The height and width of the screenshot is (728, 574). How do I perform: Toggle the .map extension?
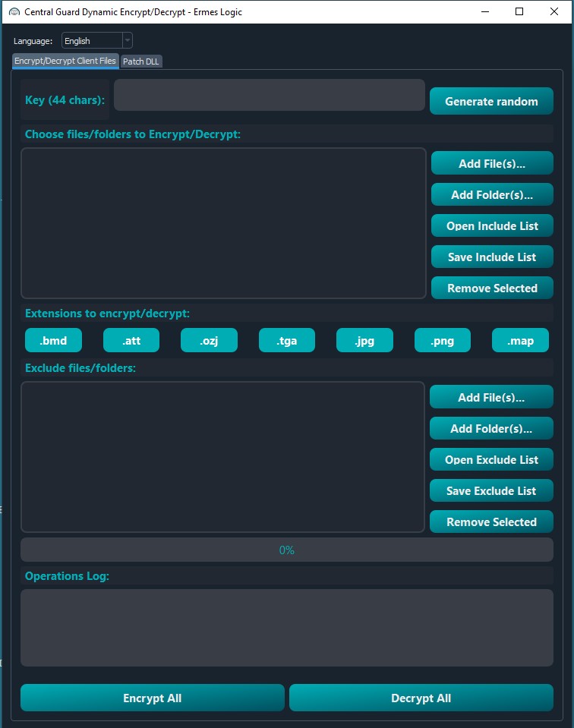[x=520, y=341]
